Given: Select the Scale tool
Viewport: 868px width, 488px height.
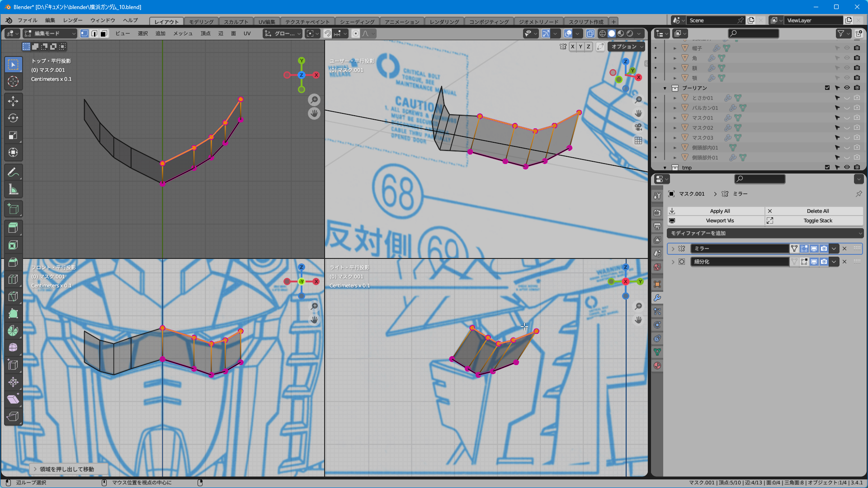Looking at the screenshot, I should [13, 135].
